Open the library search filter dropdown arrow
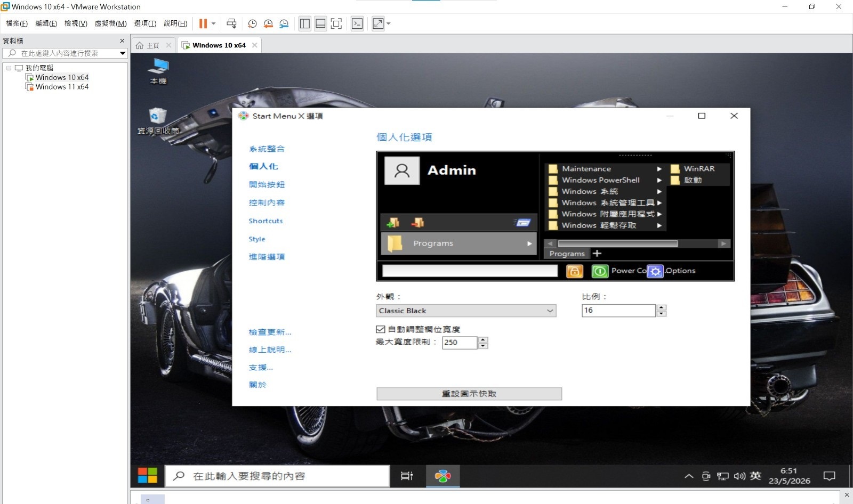 pyautogui.click(x=123, y=53)
